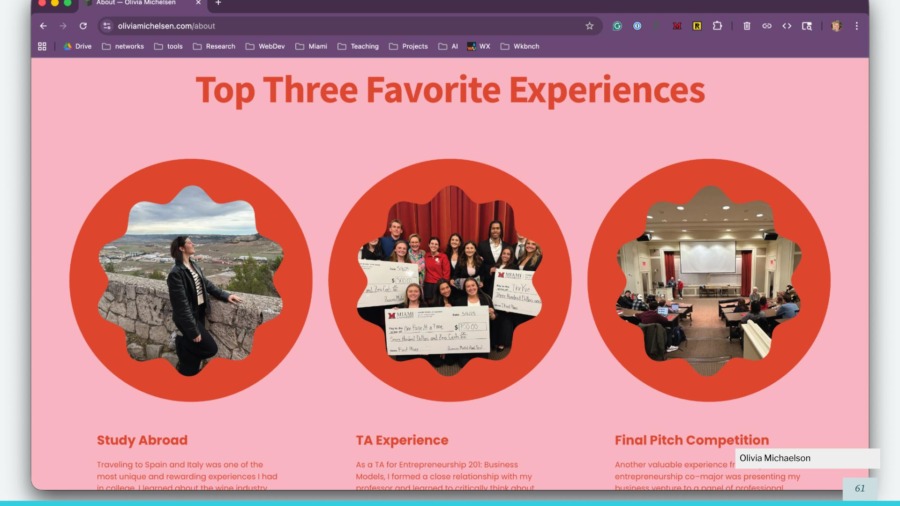
Task: Expand the tools bookmark folder
Action: coord(168,46)
